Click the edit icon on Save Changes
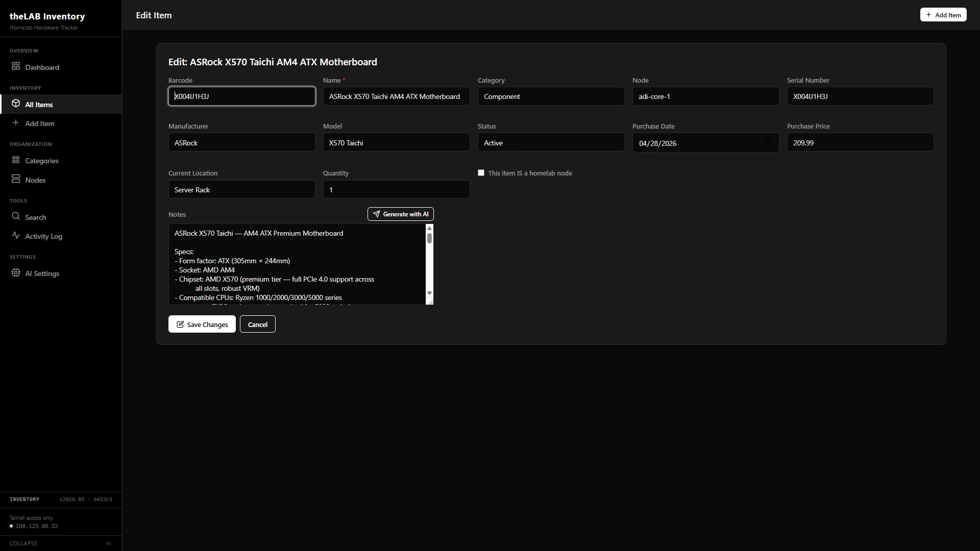 coord(180,324)
